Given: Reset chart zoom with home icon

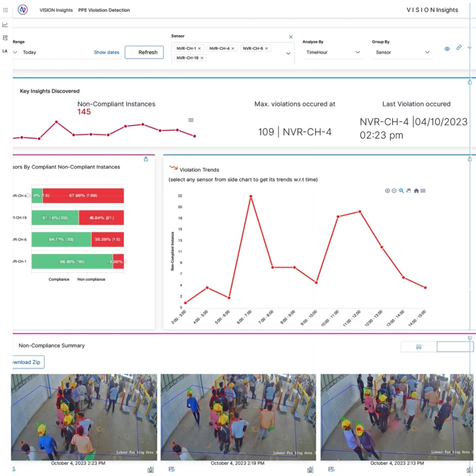Looking at the screenshot, I should [x=416, y=190].
